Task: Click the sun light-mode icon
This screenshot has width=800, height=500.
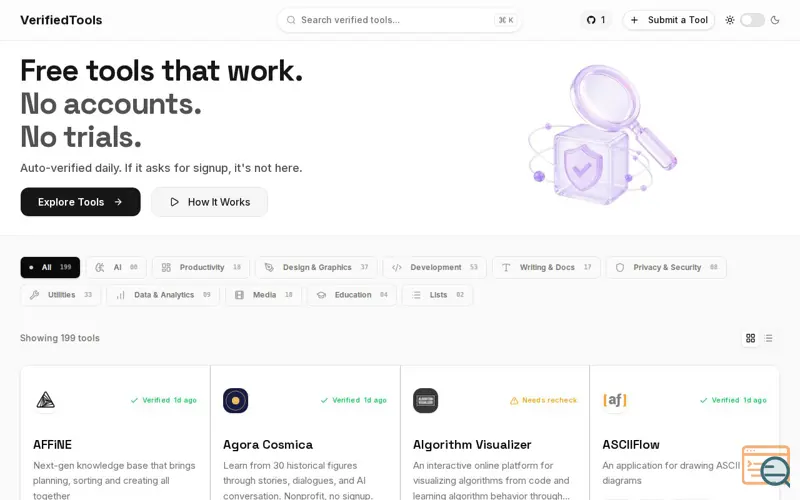Action: point(730,20)
